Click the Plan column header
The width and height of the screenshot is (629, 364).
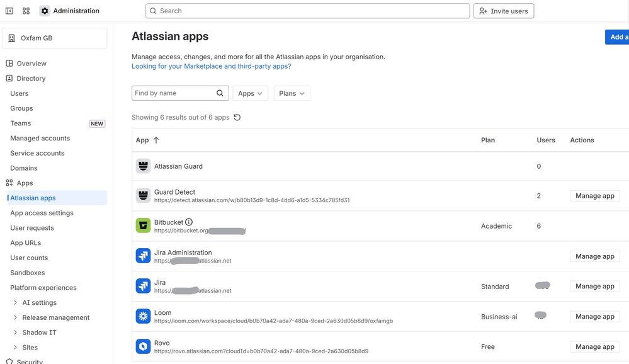click(x=488, y=140)
